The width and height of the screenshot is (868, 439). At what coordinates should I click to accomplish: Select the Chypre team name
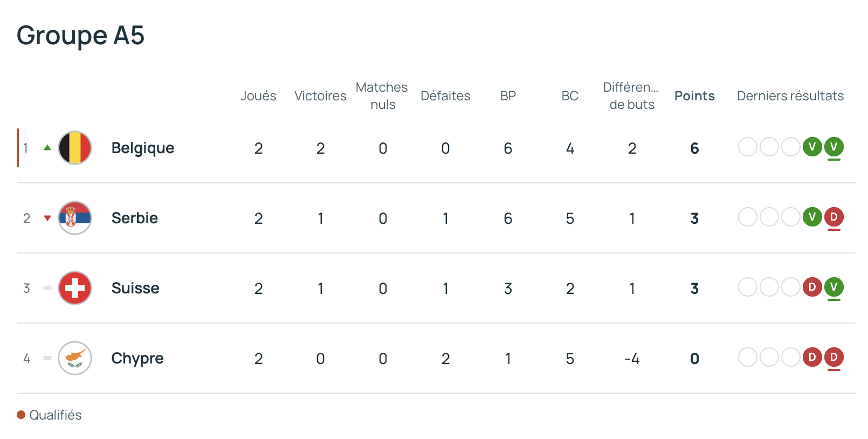[x=137, y=358]
